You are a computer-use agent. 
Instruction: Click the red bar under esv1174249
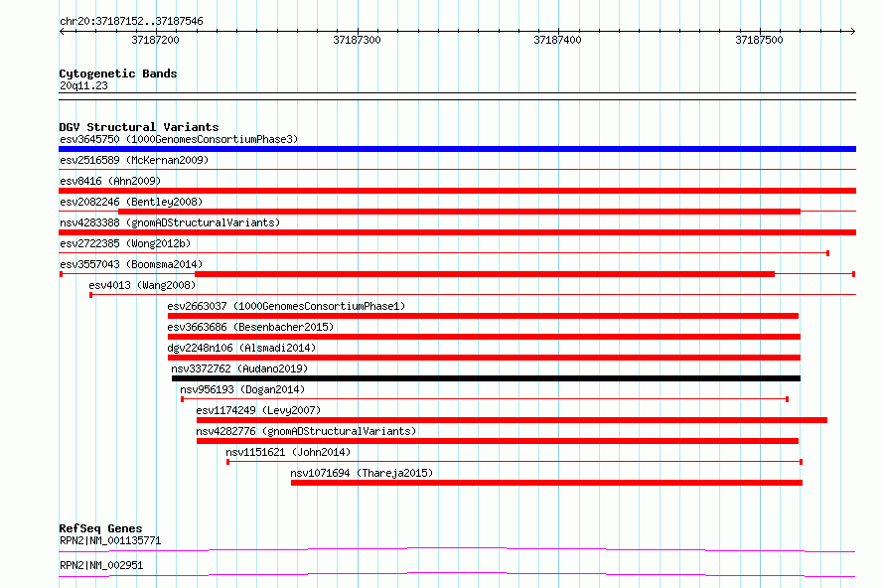(x=512, y=420)
